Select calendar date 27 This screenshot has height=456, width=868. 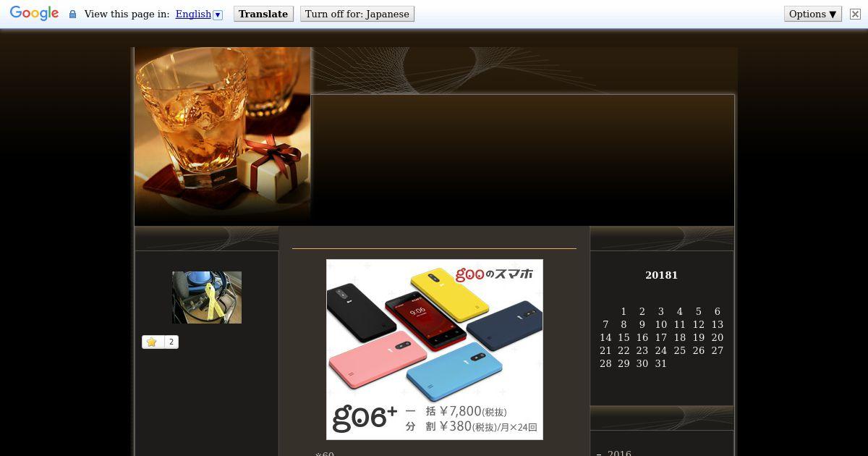click(x=718, y=350)
